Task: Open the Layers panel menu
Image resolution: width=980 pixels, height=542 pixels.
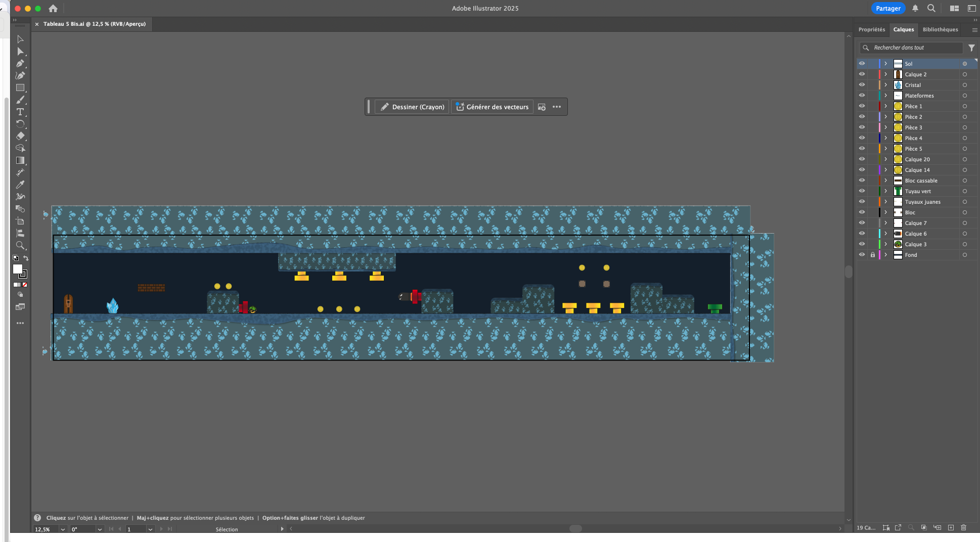Action: pyautogui.click(x=974, y=30)
